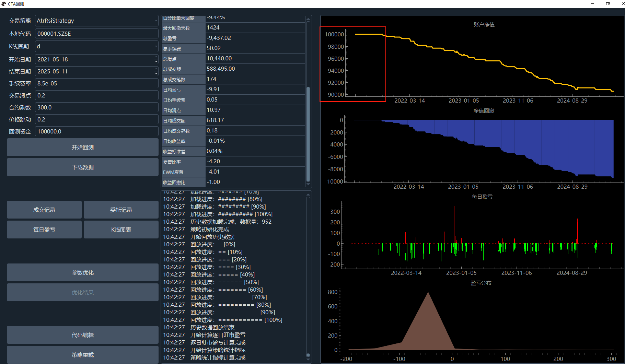Screen dimensions: 625x364
Task: Open 成交记录 trade records
Action: point(44,210)
